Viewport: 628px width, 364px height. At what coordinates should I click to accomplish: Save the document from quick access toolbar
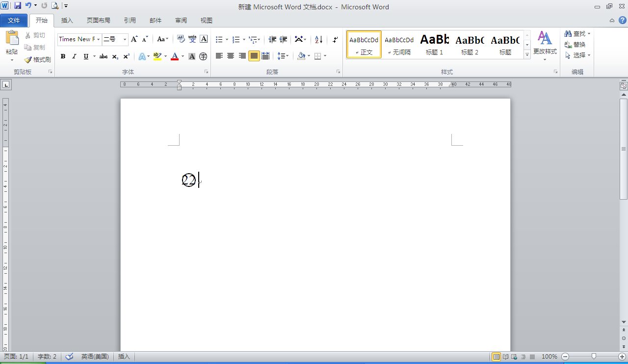(x=18, y=6)
